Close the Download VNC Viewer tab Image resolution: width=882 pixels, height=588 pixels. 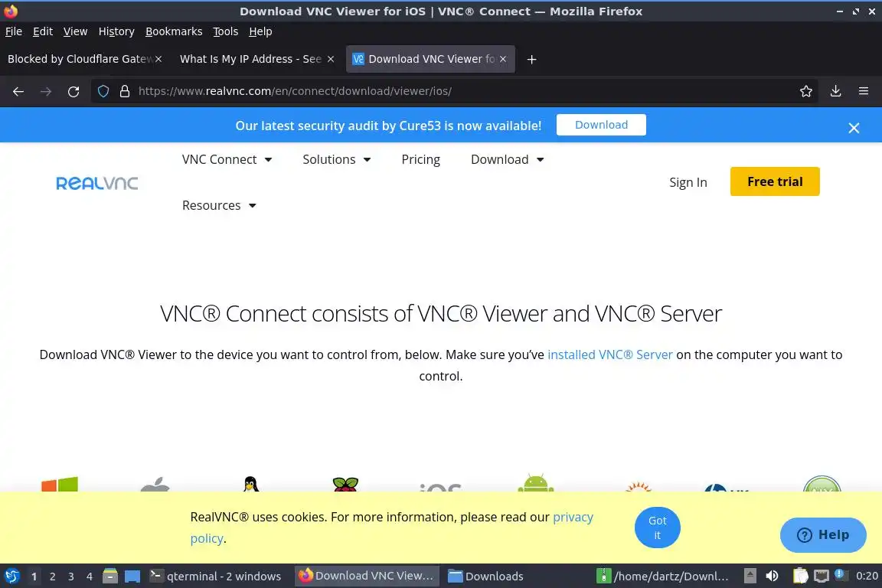tap(503, 59)
